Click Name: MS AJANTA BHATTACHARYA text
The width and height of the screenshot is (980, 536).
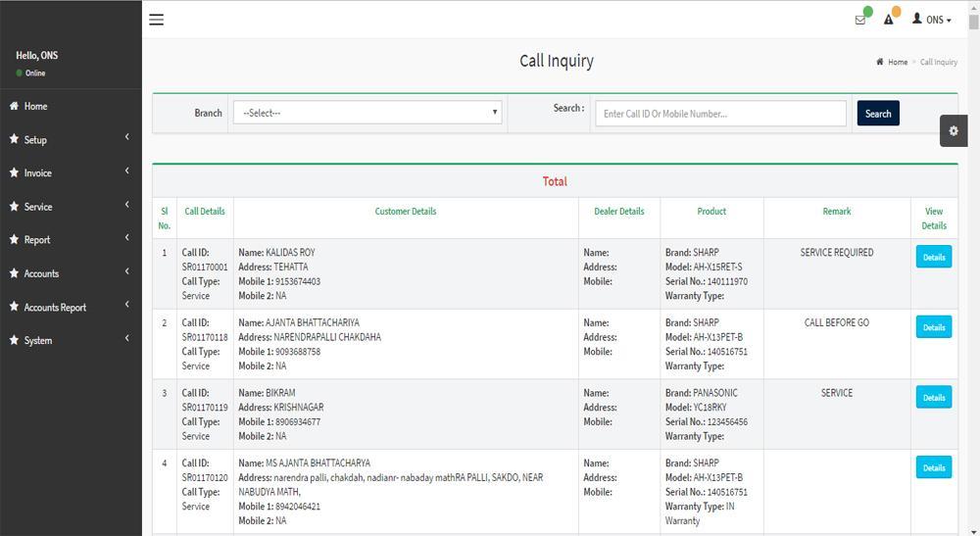(x=305, y=463)
